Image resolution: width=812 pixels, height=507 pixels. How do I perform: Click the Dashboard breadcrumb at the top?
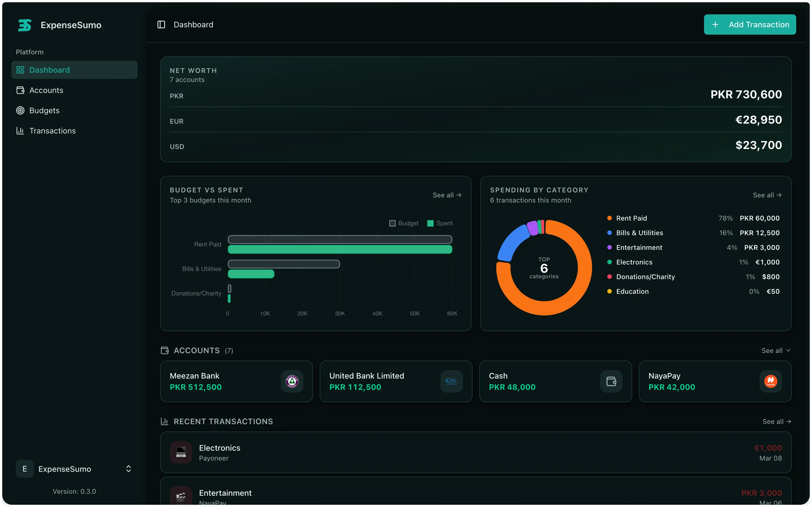(194, 24)
